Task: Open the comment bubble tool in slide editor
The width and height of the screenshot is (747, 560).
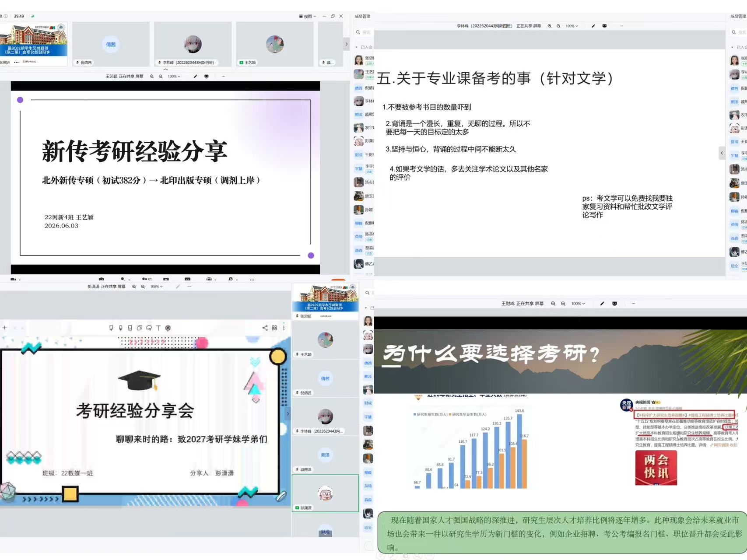Action: [149, 328]
